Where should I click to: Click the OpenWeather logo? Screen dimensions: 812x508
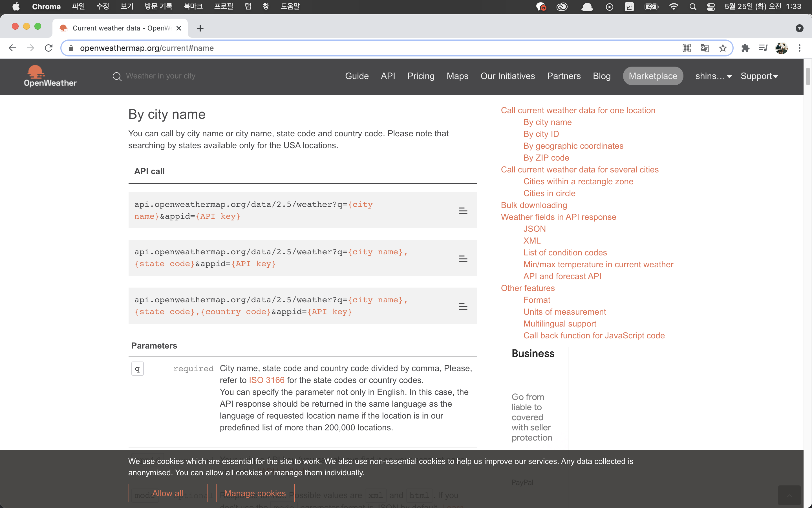click(50, 76)
